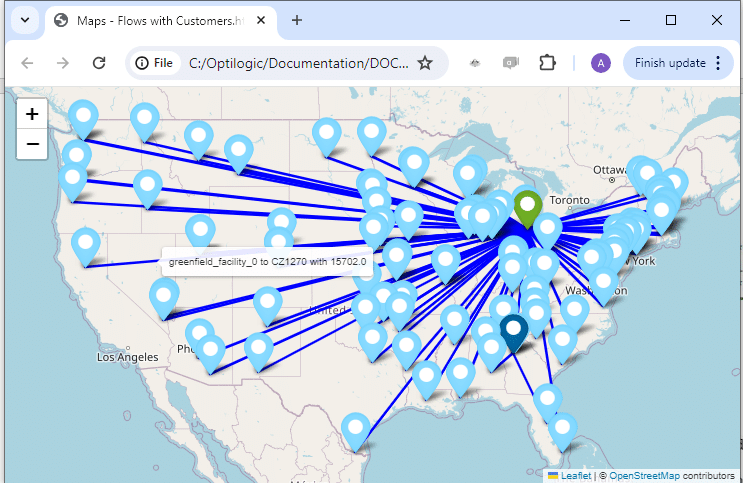The image size is (743, 483).
Task: Click the Los Angeles map label
Action: click(x=127, y=357)
